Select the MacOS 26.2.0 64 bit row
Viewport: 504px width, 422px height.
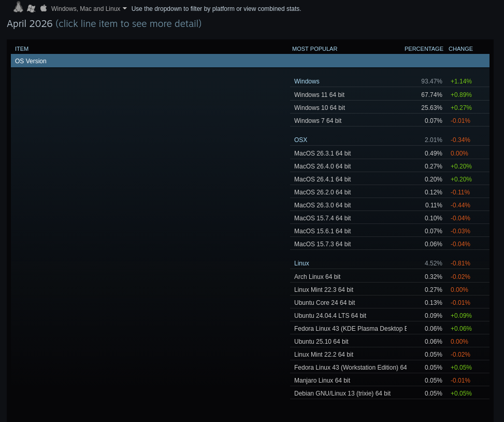coord(390,192)
